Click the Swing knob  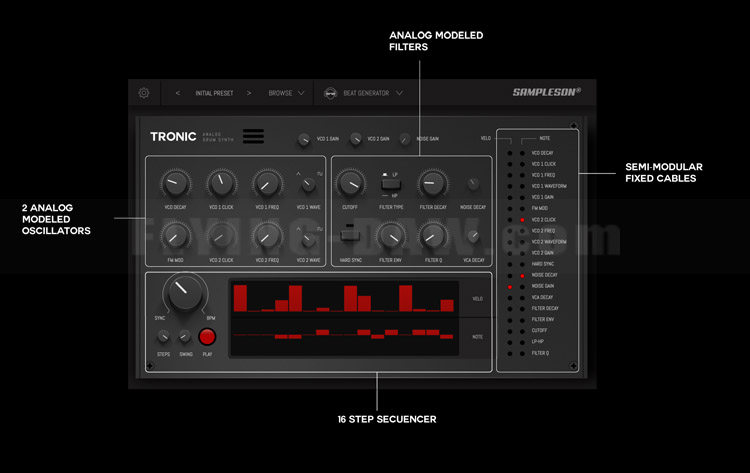pos(185,337)
